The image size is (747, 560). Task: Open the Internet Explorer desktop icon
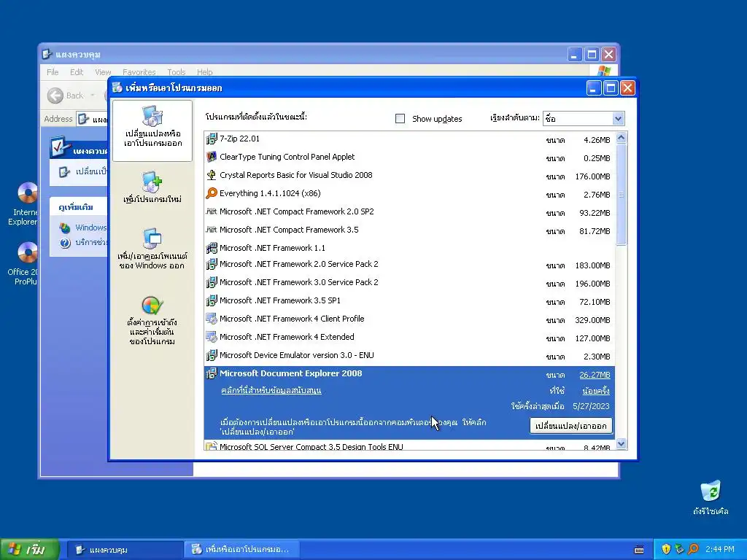(x=27, y=192)
